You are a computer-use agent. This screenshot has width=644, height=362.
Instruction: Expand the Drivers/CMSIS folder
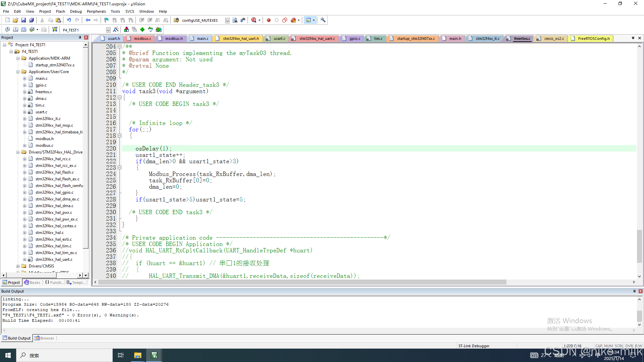coord(18,266)
